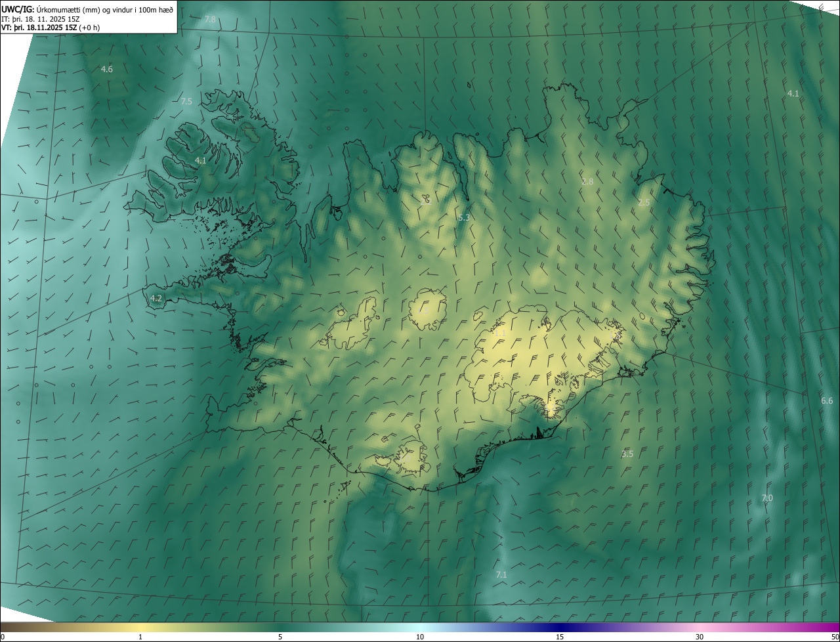This screenshot has width=840, height=642.
Task: Click the VT valid time line in the header
Action: [x=51, y=28]
